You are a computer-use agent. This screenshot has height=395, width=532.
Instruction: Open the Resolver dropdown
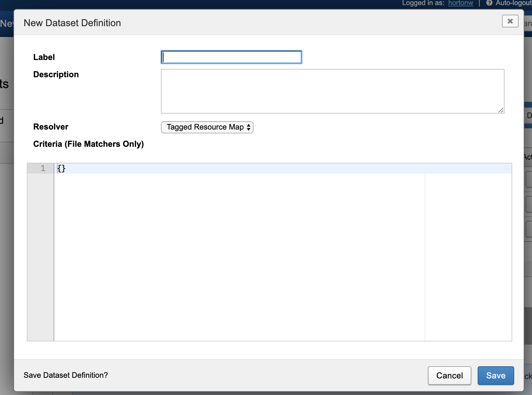(x=207, y=127)
